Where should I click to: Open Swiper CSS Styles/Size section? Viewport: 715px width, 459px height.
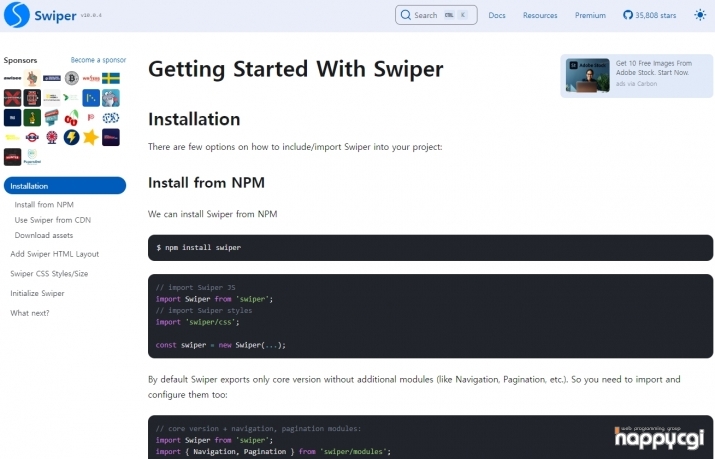[x=49, y=273]
